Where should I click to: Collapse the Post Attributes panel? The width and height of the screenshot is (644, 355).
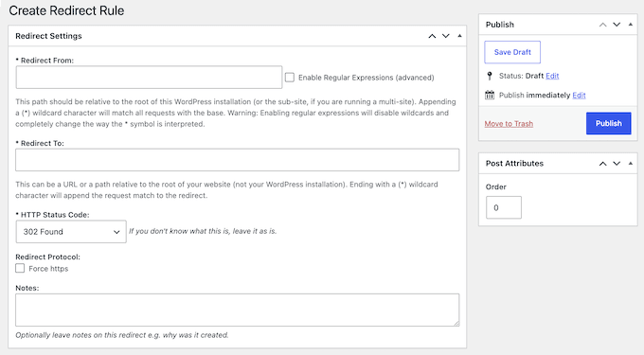click(x=631, y=164)
